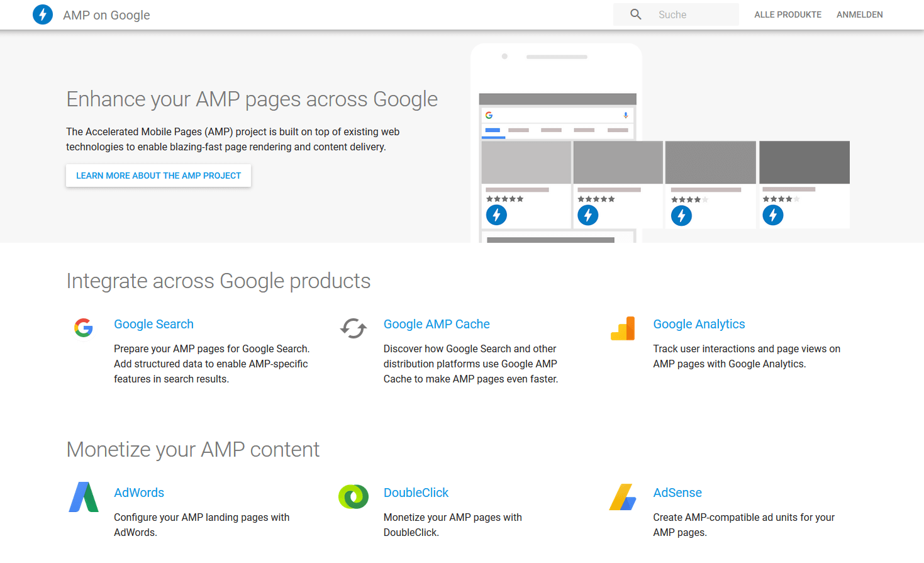This screenshot has height=563, width=924.
Task: Click the AdSense logo icon
Action: (x=623, y=497)
